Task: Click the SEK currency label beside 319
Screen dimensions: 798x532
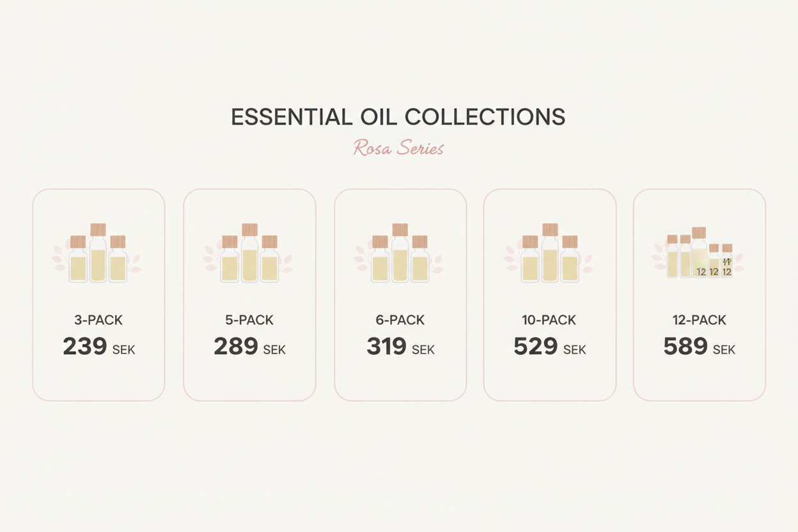Action: 423,350
